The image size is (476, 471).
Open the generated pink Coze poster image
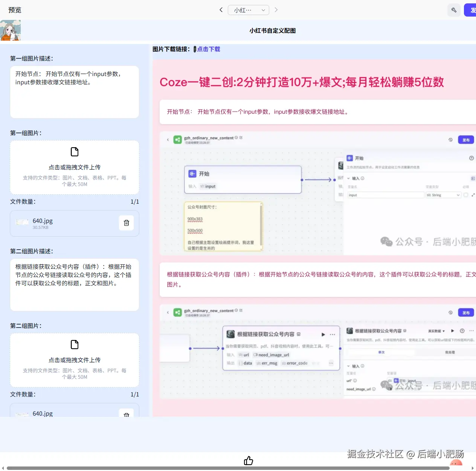point(314,238)
